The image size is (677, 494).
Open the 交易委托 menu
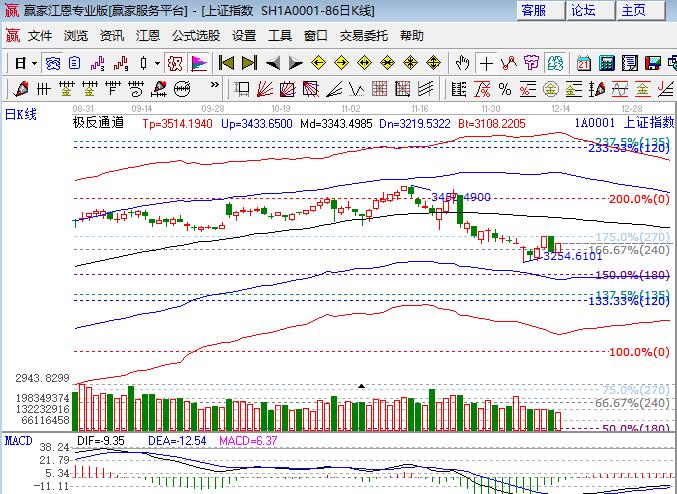coord(365,35)
